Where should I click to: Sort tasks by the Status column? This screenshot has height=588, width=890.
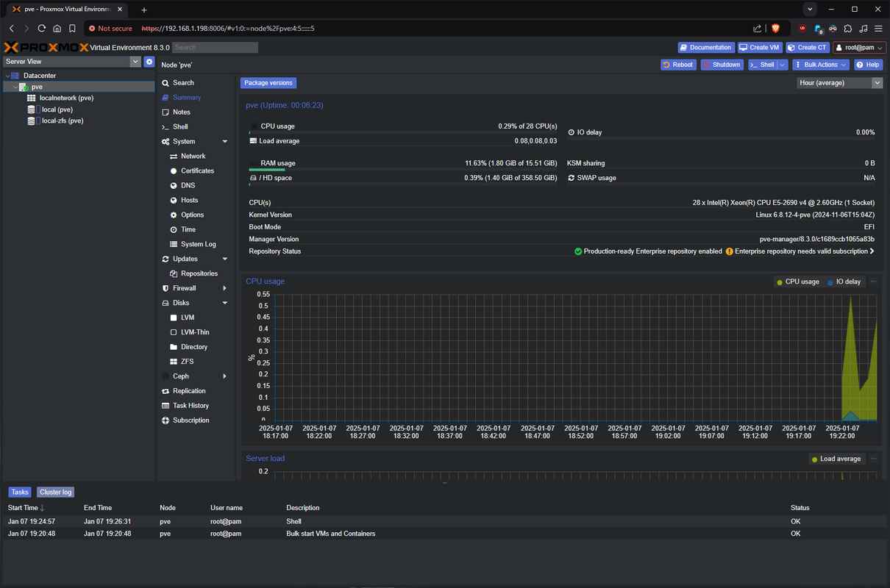pos(800,508)
